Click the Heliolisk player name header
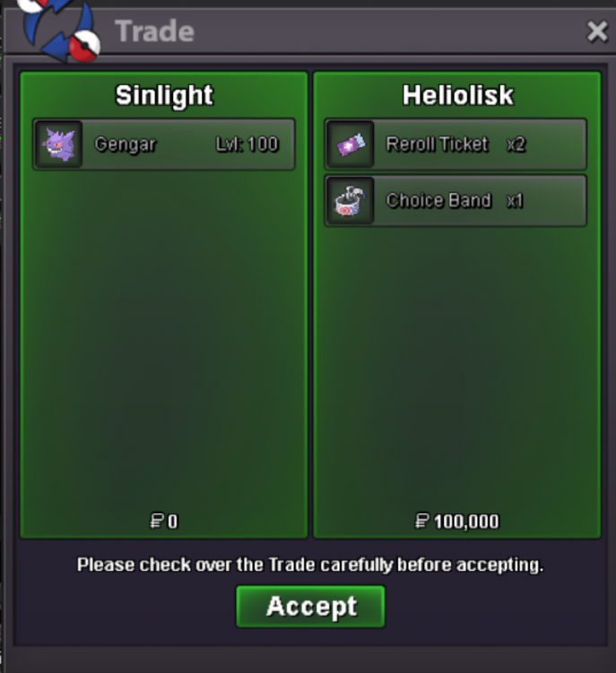Screen dimensions: 616x673 pyautogui.click(x=457, y=95)
